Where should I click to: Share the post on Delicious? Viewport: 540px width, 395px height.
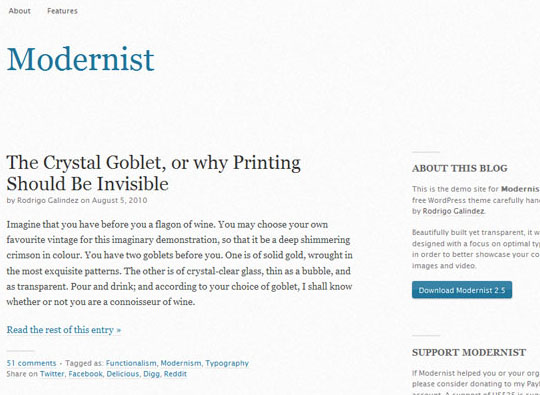coord(123,374)
